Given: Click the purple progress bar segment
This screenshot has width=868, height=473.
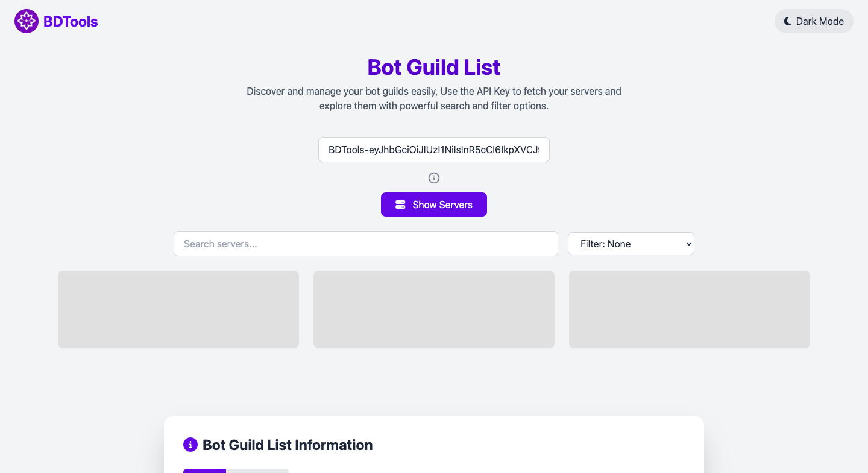Looking at the screenshot, I should click(204, 471).
